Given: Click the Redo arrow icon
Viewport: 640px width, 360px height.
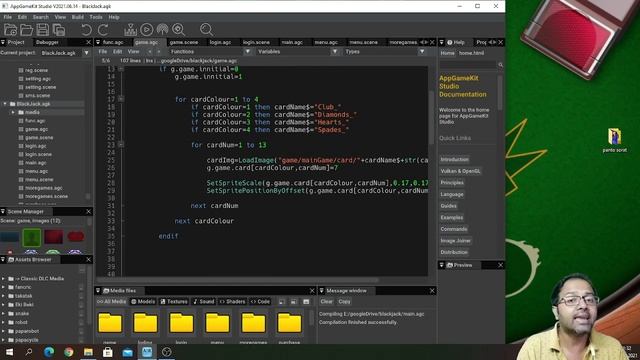Looking at the screenshot, I should tap(103, 29).
